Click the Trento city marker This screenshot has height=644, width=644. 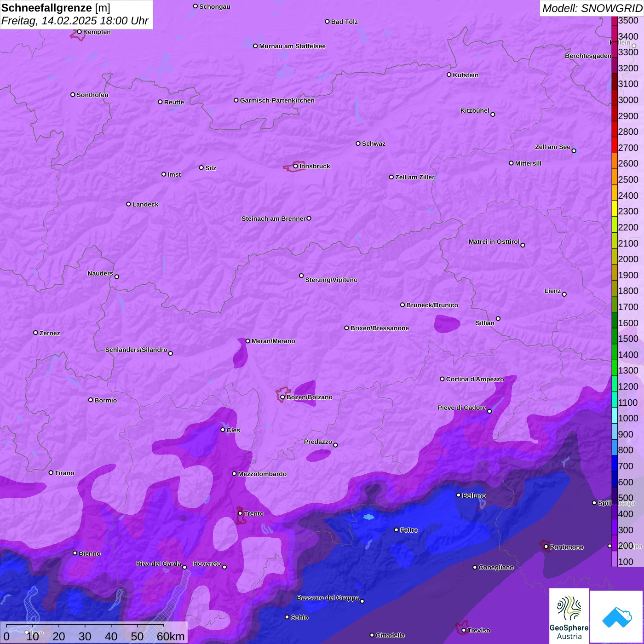click(240, 513)
